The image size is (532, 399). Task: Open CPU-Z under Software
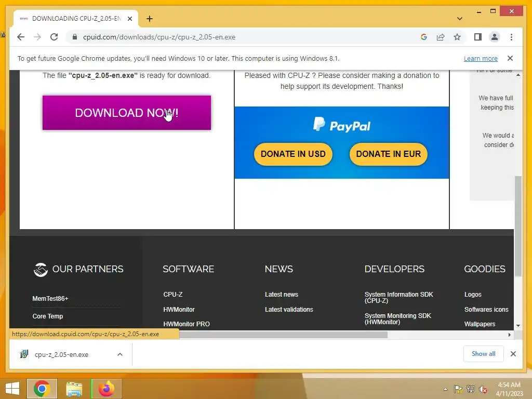point(173,295)
